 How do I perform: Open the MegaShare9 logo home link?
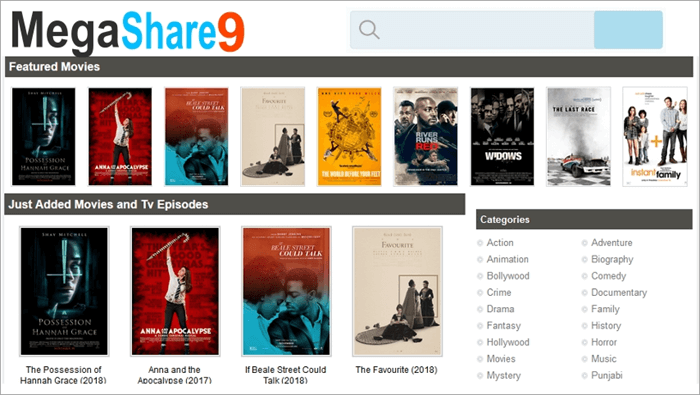tap(128, 32)
